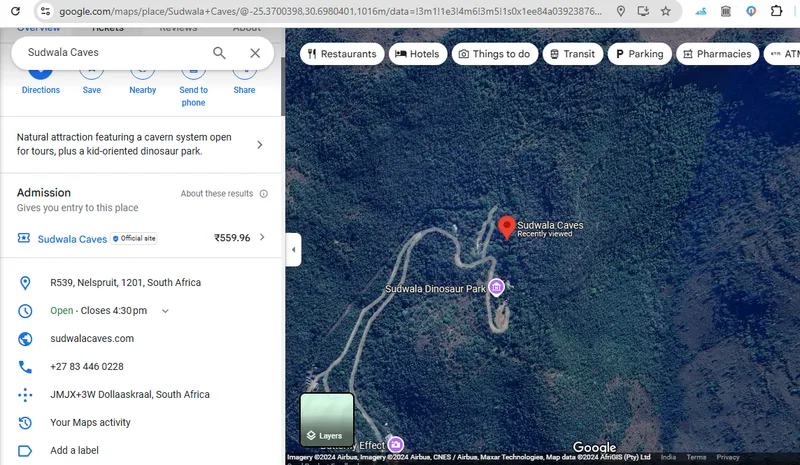
Task: Open Sudwala Caves official site ticket link
Action: 72,239
